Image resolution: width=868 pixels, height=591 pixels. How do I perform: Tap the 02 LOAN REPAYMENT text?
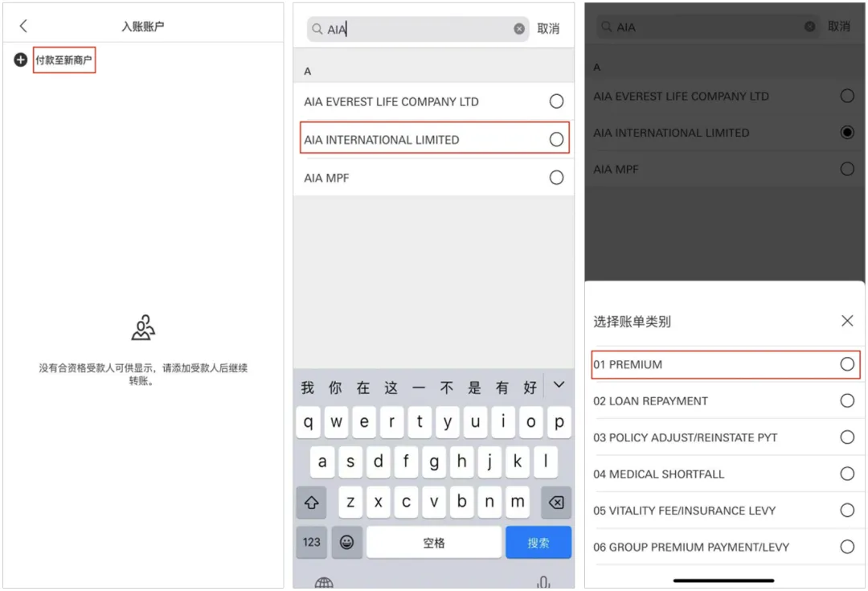click(650, 401)
